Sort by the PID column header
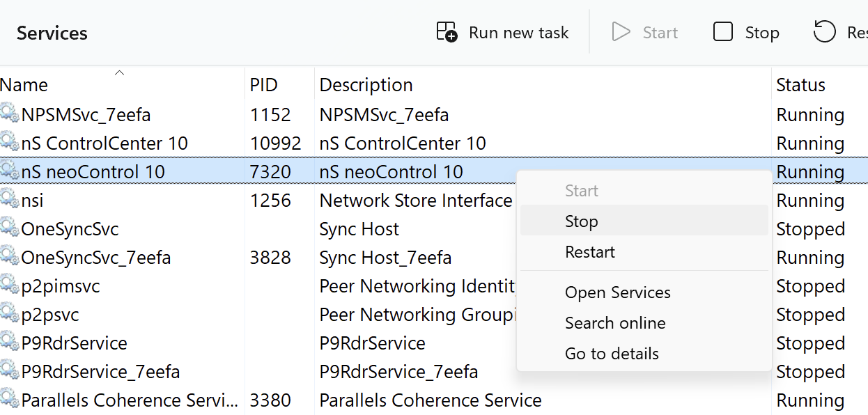The image size is (868, 415). click(x=264, y=85)
